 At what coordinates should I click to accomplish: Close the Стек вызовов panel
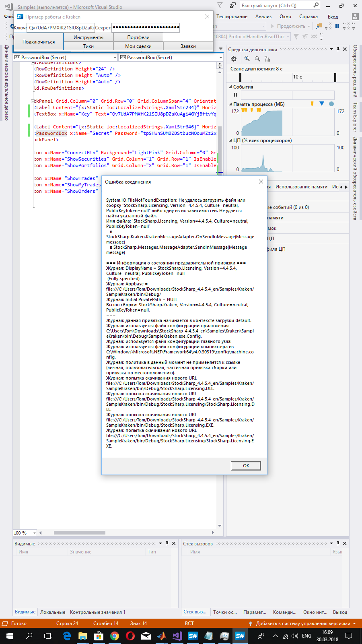click(x=345, y=543)
